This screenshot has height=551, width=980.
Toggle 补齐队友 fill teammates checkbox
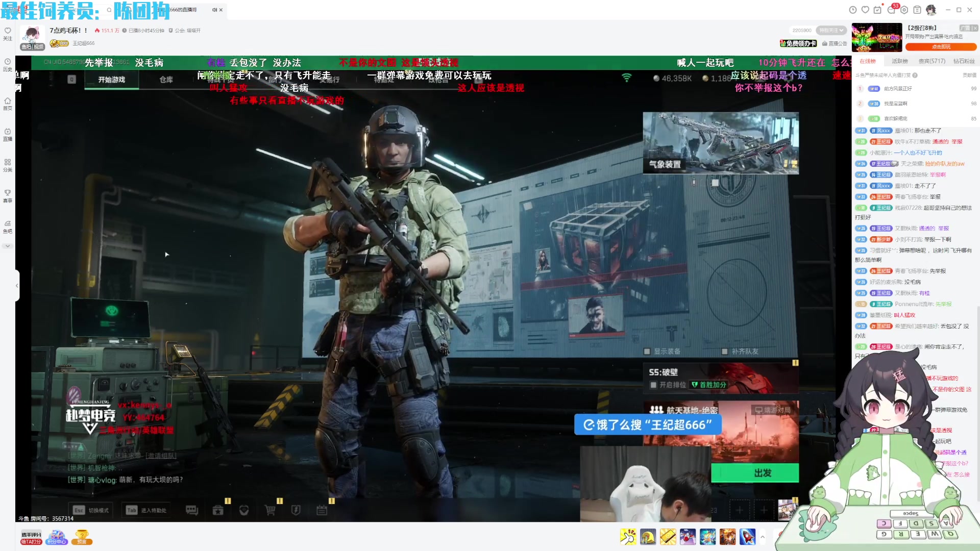coord(725,352)
